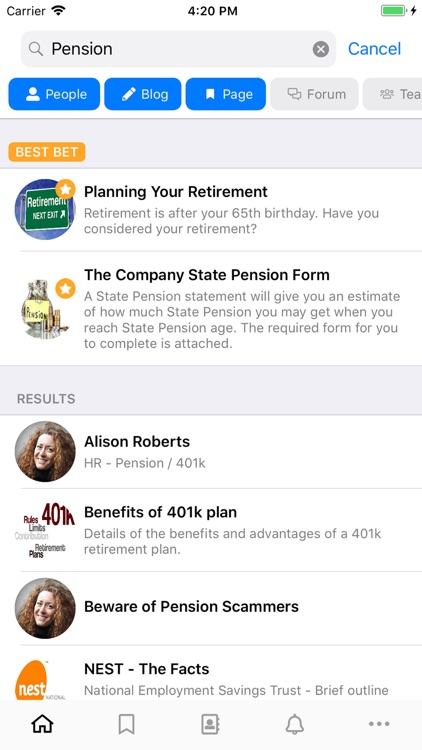Toggle the Page filter chip
This screenshot has width=422, height=750.
(x=226, y=94)
